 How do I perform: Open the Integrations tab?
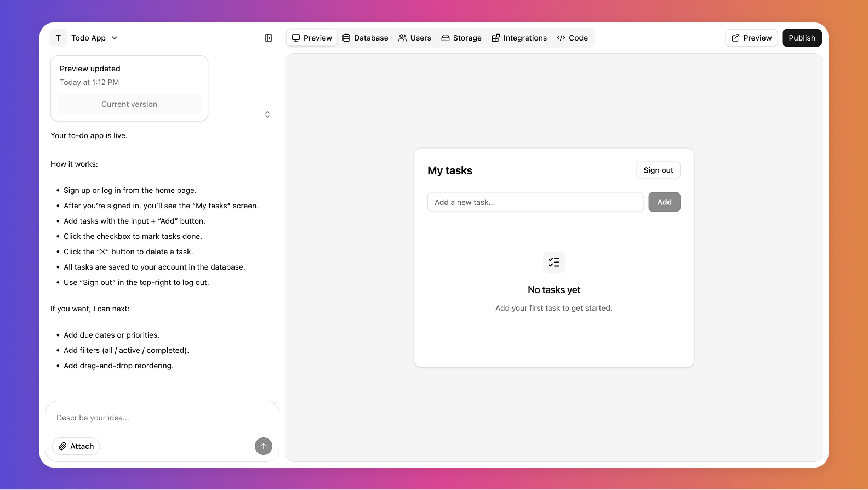pyautogui.click(x=519, y=38)
